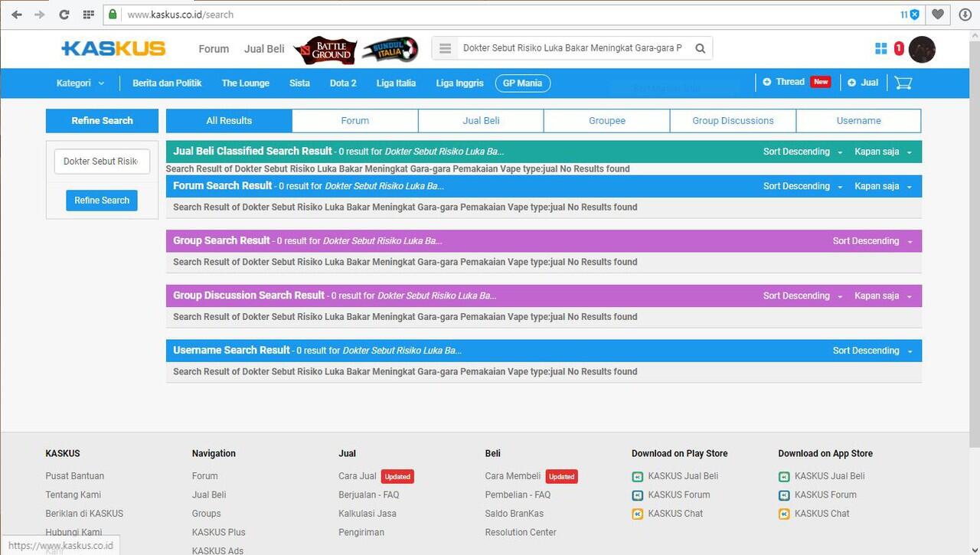The image size is (980, 555).
Task: Open Forum in the top header
Action: pos(214,48)
